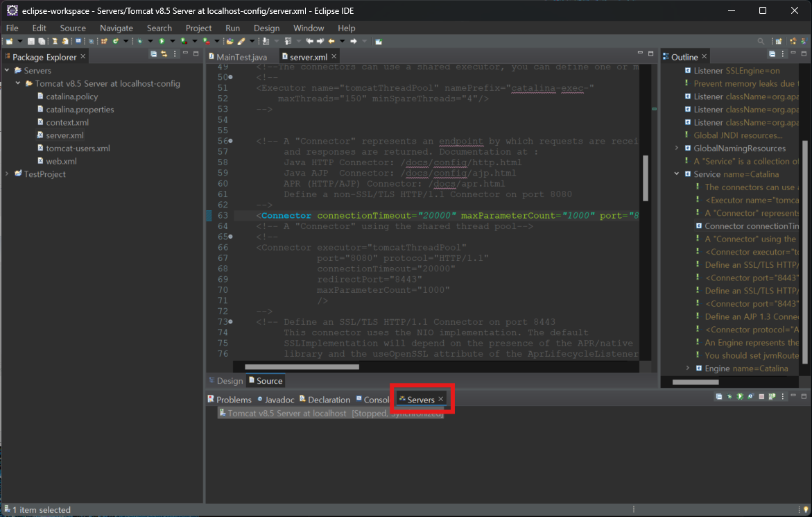Open the Javadoc view tab

click(275, 400)
